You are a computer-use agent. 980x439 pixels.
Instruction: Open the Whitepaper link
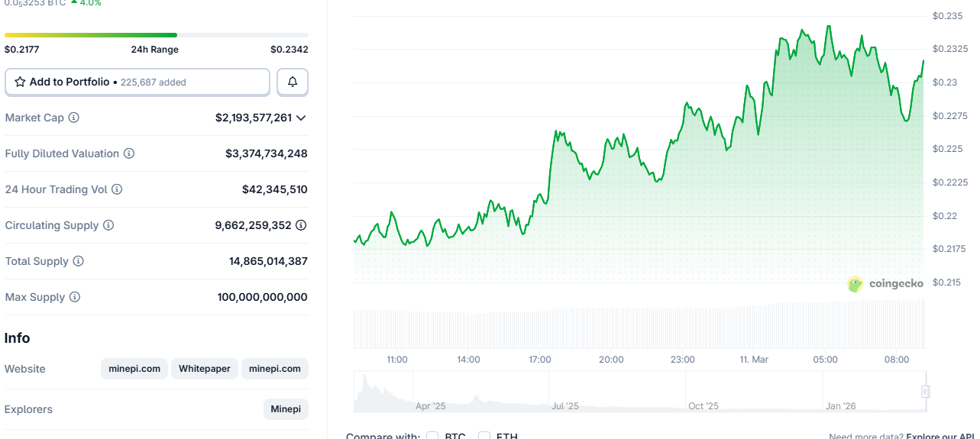tap(205, 369)
